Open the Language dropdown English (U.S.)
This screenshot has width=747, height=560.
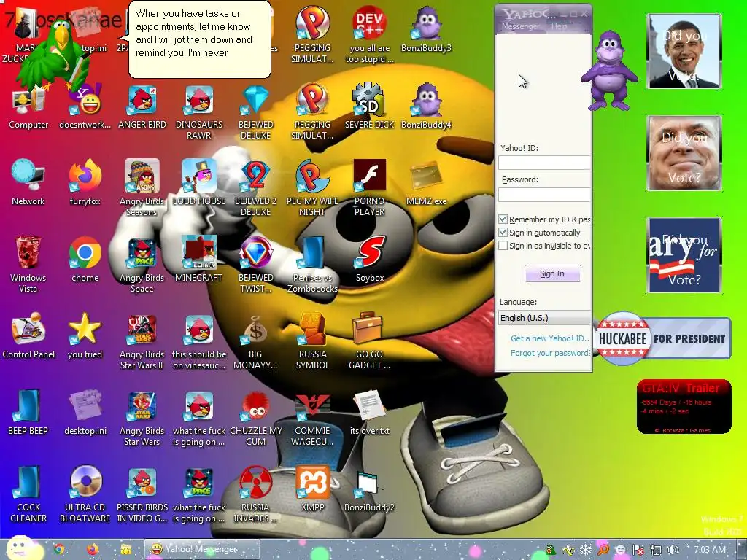click(x=544, y=318)
